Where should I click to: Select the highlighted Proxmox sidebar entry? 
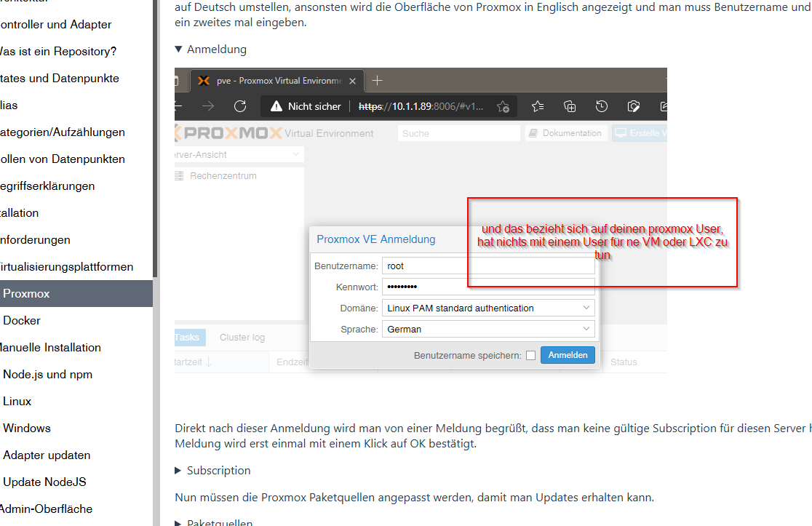point(76,293)
